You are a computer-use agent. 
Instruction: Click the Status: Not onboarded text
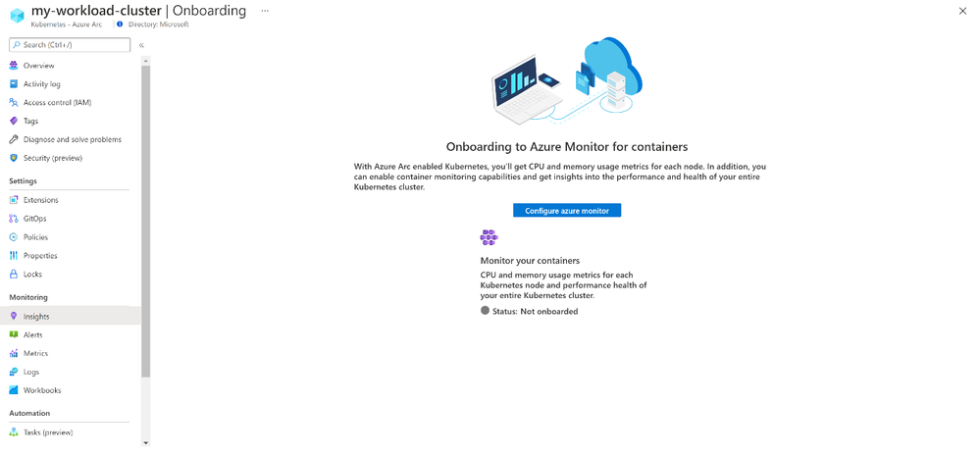[535, 311]
